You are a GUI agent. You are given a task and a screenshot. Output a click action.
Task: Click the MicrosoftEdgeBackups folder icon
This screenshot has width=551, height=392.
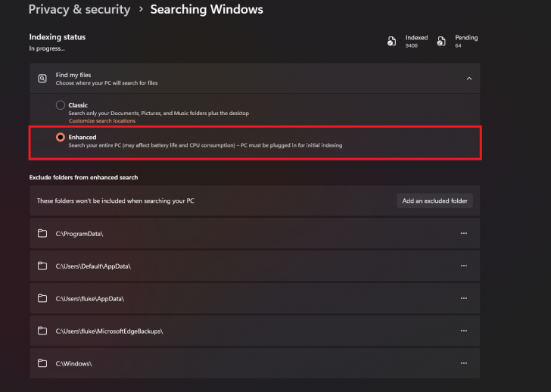pos(43,331)
